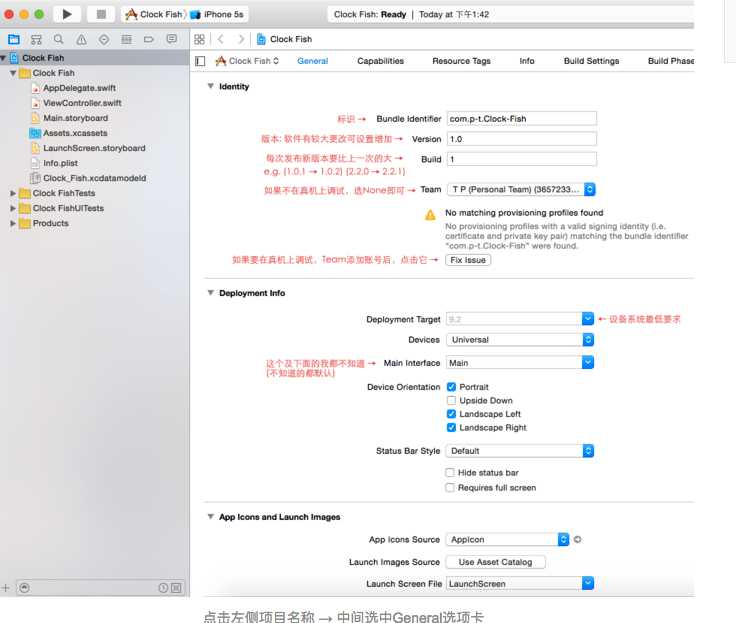Go forward with the editor forward arrow

(241, 39)
